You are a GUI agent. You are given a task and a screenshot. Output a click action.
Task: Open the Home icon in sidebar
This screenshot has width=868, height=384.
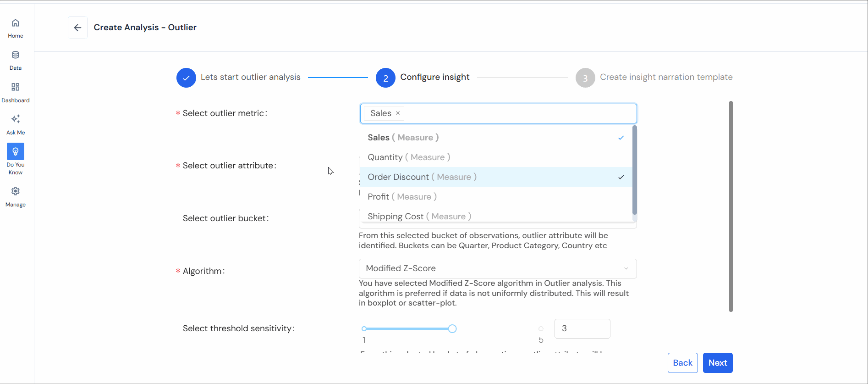(x=16, y=23)
